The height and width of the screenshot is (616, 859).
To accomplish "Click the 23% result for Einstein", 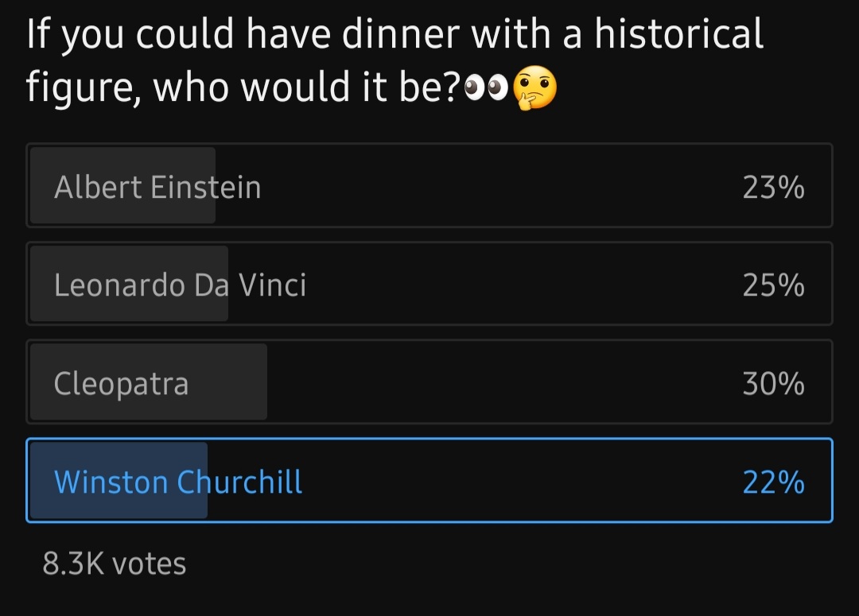I will click(774, 188).
